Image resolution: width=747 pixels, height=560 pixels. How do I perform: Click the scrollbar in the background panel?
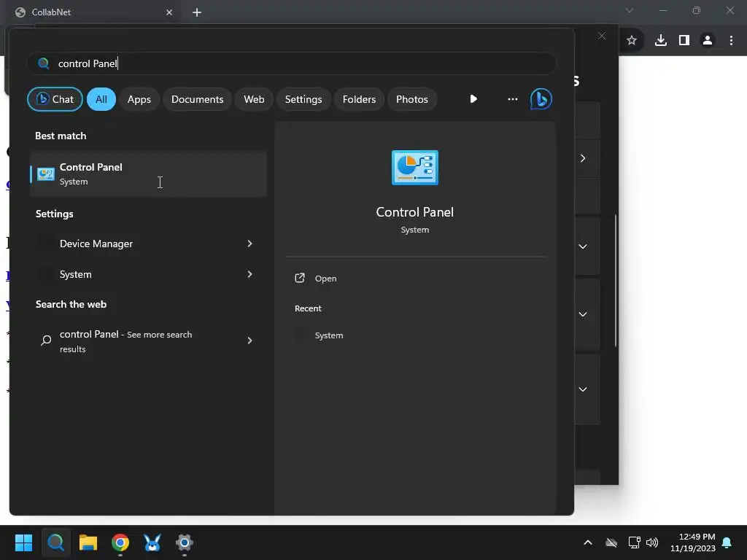point(616,281)
